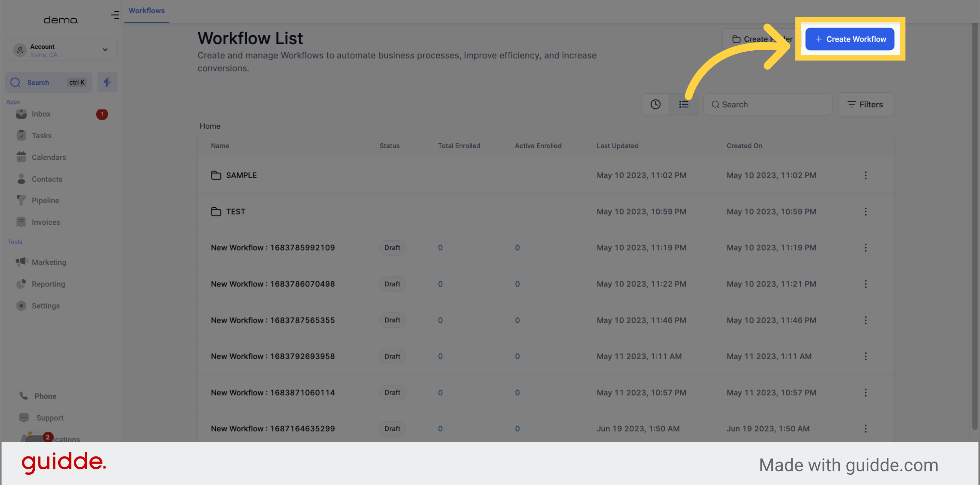Expand the Account location dropdown
This screenshot has width=980, height=485.
point(105,50)
